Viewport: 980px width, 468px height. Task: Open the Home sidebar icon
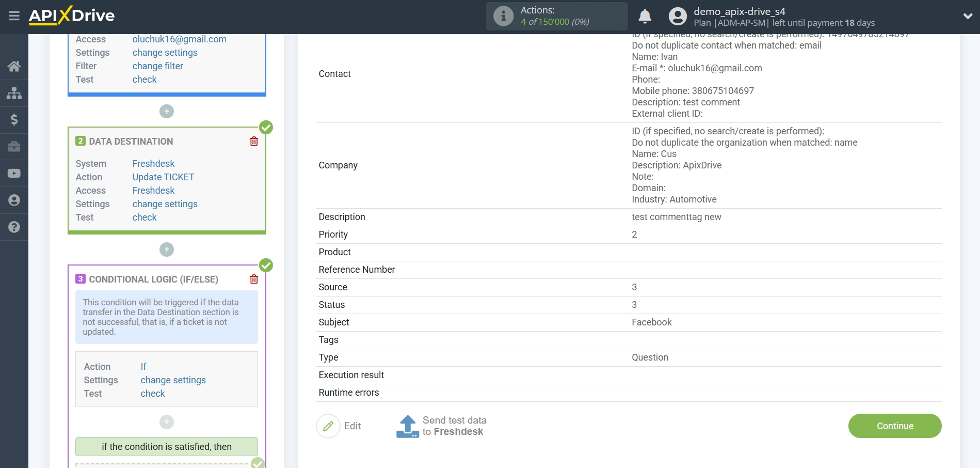(x=14, y=66)
